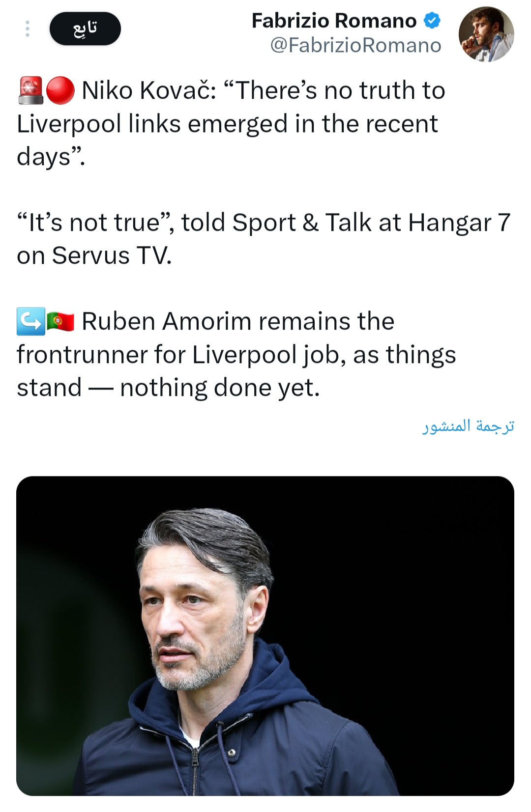Click the red siren emoji
The height and width of the screenshot is (812, 531).
(30, 90)
